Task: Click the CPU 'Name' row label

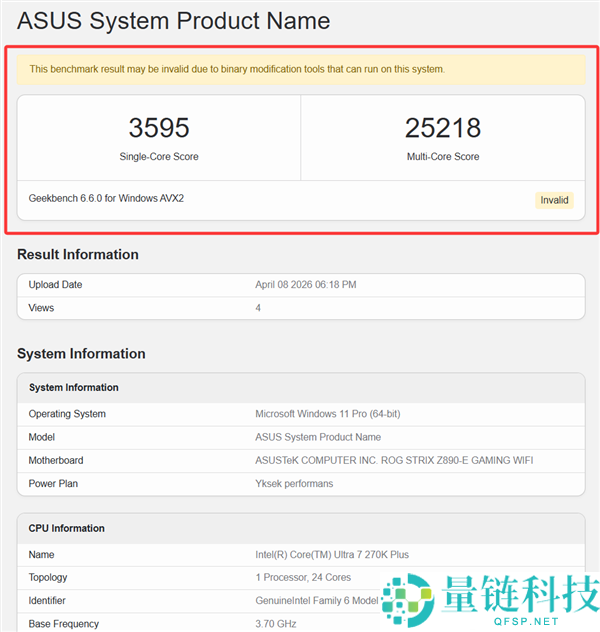Action: [41, 555]
